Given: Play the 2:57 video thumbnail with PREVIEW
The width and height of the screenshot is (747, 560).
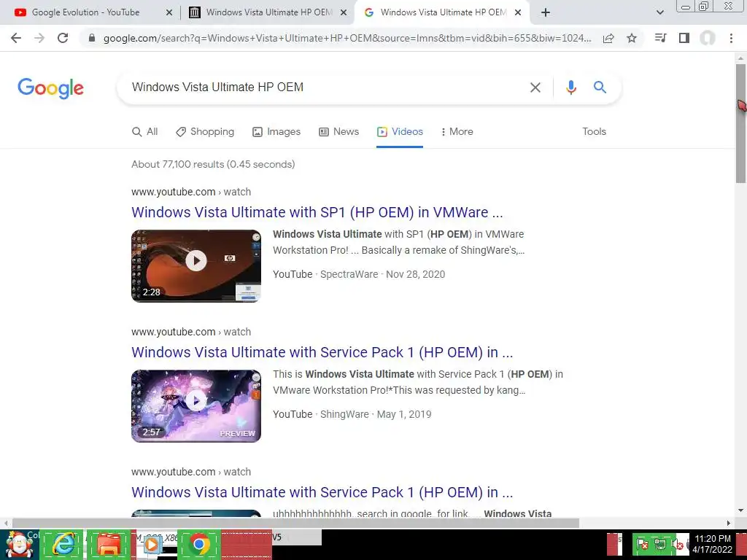Looking at the screenshot, I should (x=196, y=405).
